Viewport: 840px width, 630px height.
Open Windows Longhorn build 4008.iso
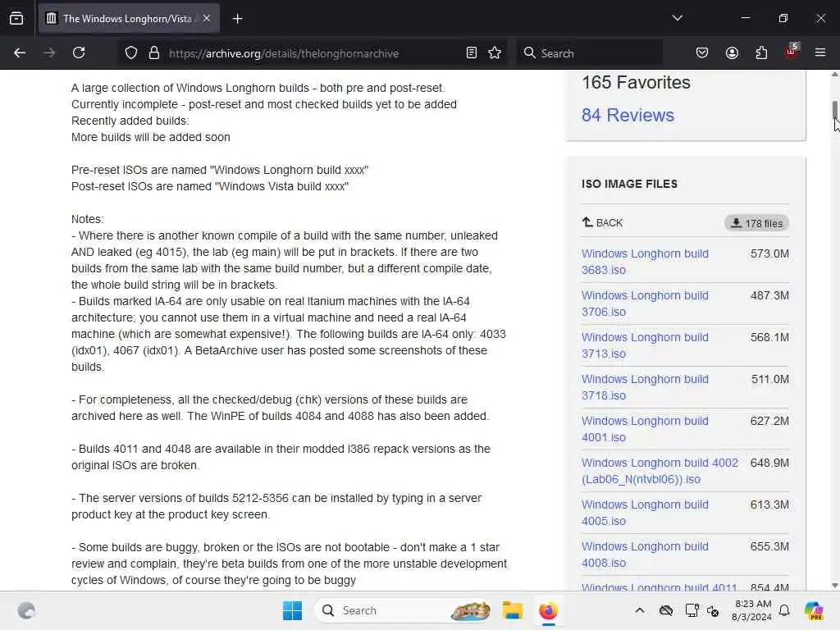pos(645,554)
